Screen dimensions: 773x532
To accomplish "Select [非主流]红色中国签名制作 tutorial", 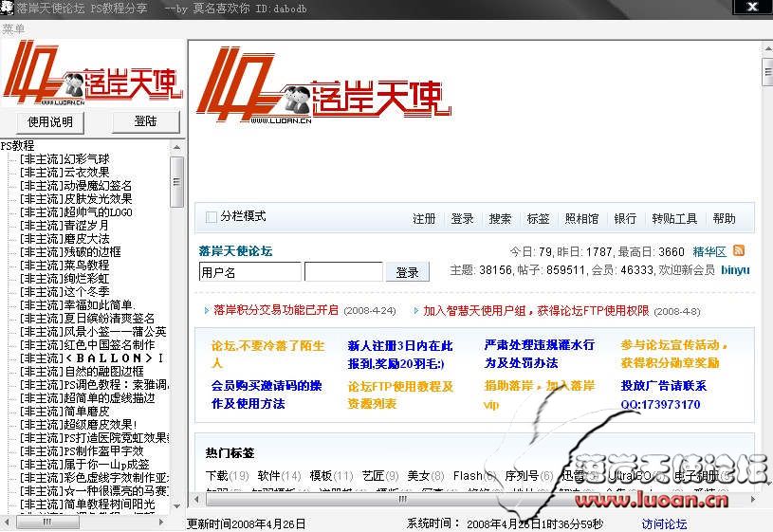I will [x=87, y=344].
